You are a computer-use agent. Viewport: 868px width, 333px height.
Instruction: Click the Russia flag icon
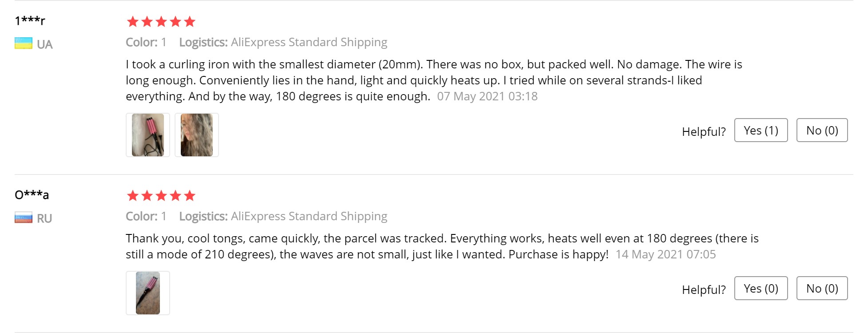coord(23,218)
